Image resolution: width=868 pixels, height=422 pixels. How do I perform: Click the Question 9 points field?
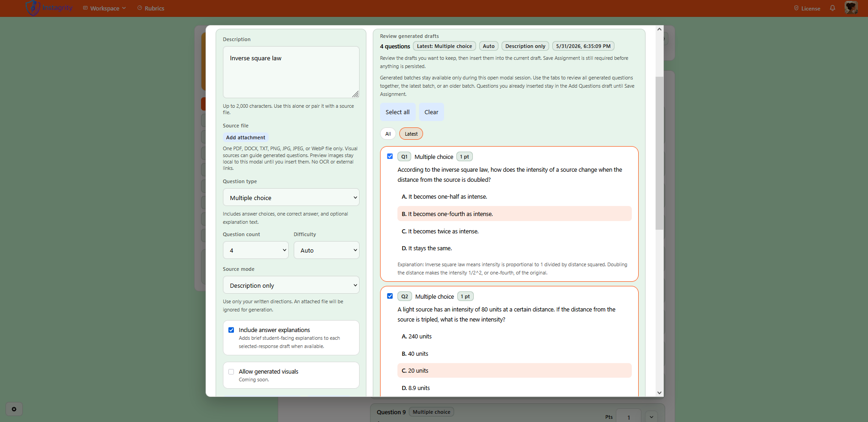629,417
